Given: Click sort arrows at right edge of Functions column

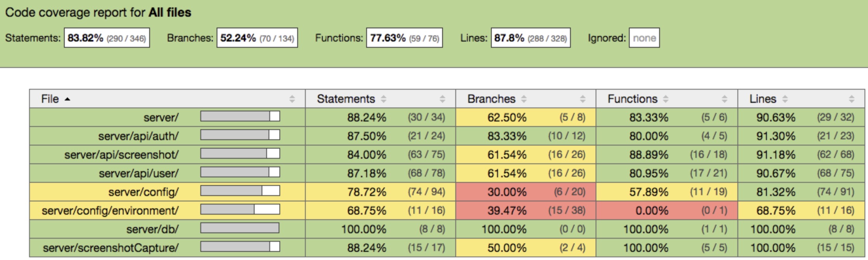Looking at the screenshot, I should [725, 99].
